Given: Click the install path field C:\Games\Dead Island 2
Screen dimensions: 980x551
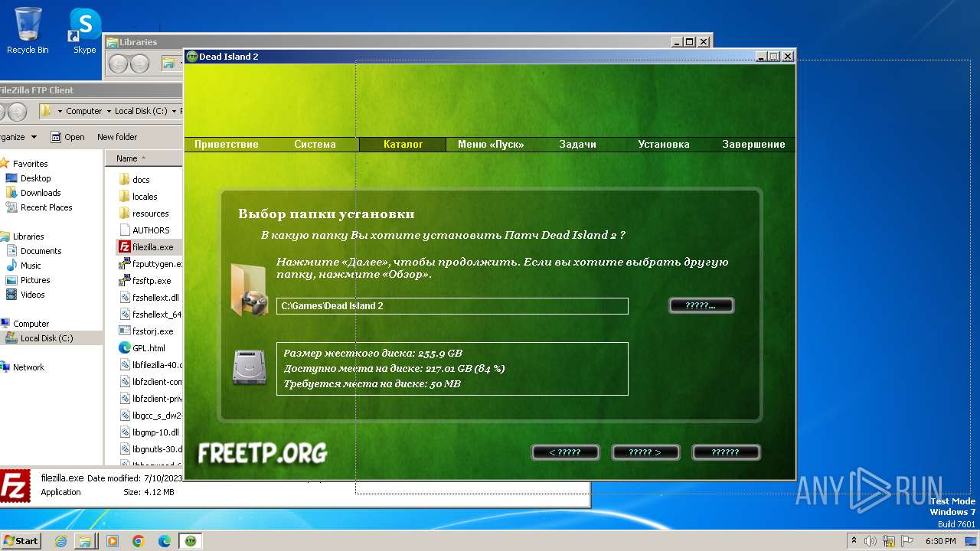Looking at the screenshot, I should point(452,306).
